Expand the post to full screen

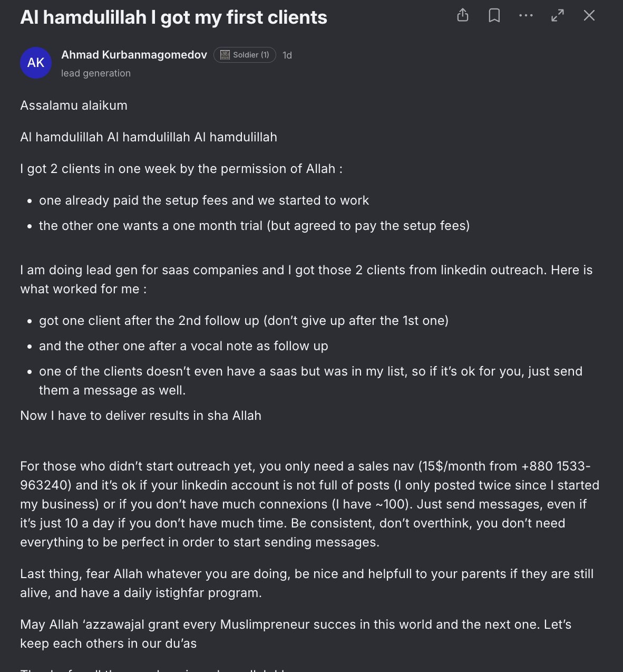[558, 15]
